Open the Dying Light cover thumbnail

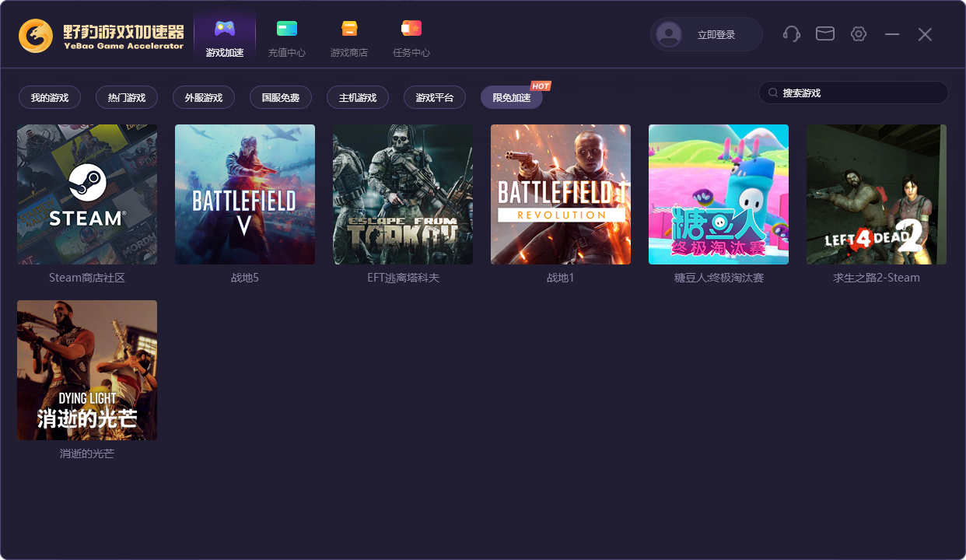click(87, 370)
